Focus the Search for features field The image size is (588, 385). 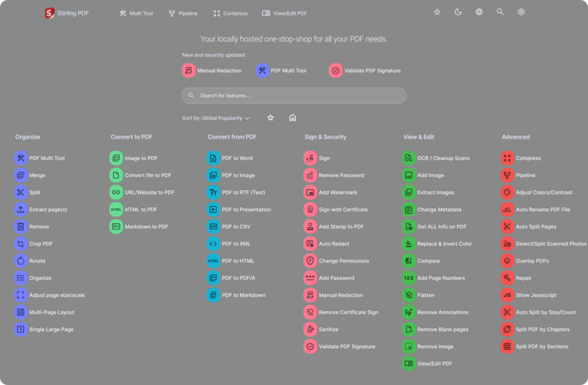point(293,96)
